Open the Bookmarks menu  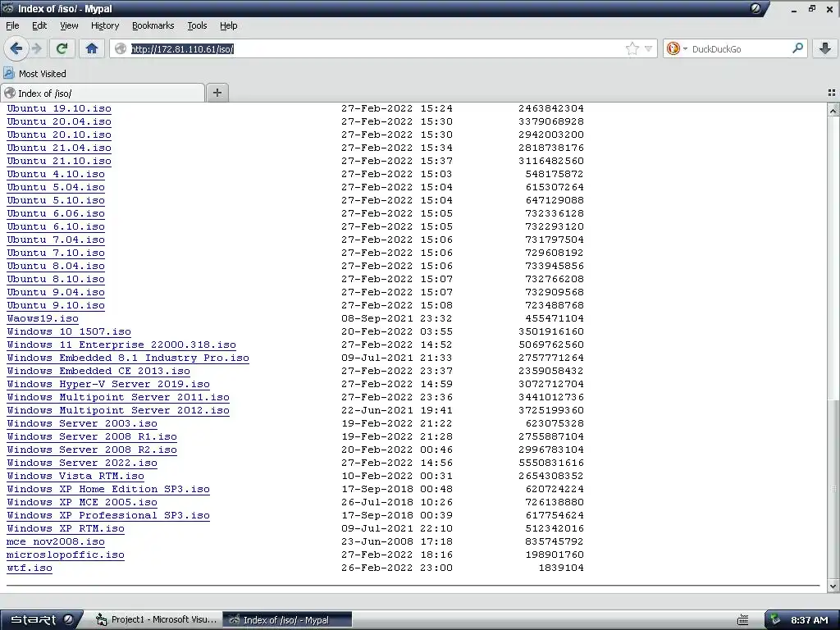point(153,25)
